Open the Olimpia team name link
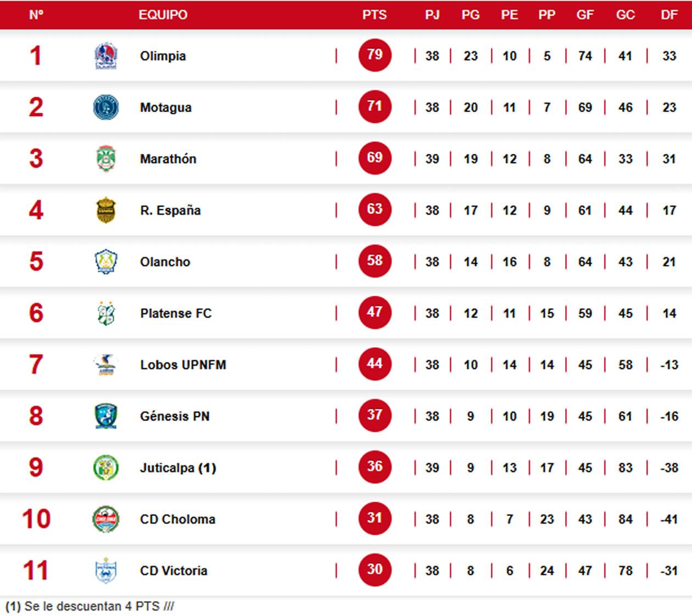This screenshot has width=692, height=616. tap(163, 56)
